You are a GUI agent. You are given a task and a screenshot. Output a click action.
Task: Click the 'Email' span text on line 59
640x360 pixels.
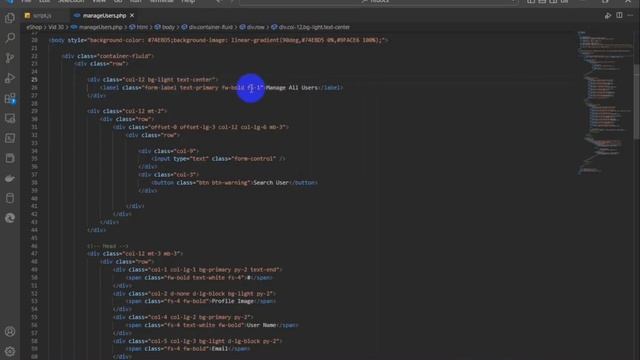pos(220,349)
